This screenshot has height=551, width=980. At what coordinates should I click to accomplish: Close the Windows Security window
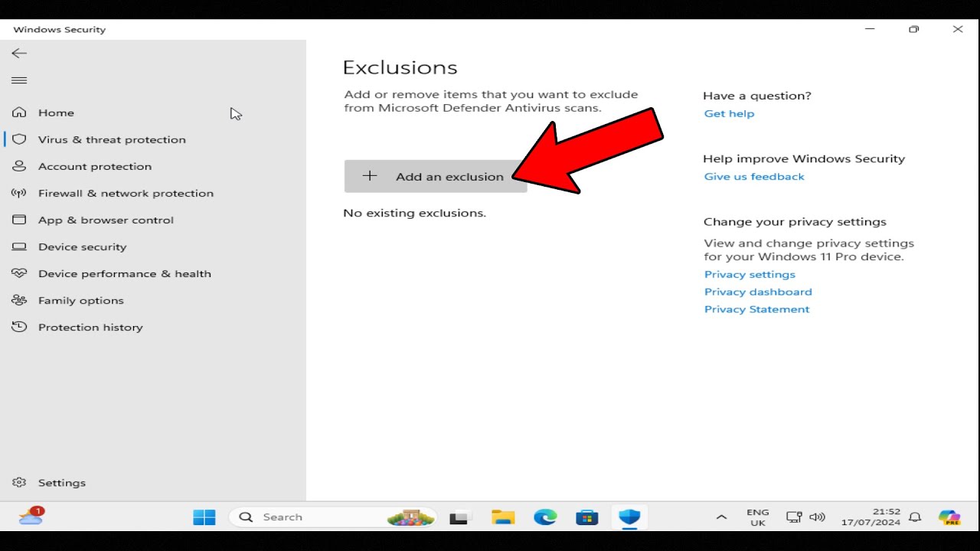(x=958, y=29)
